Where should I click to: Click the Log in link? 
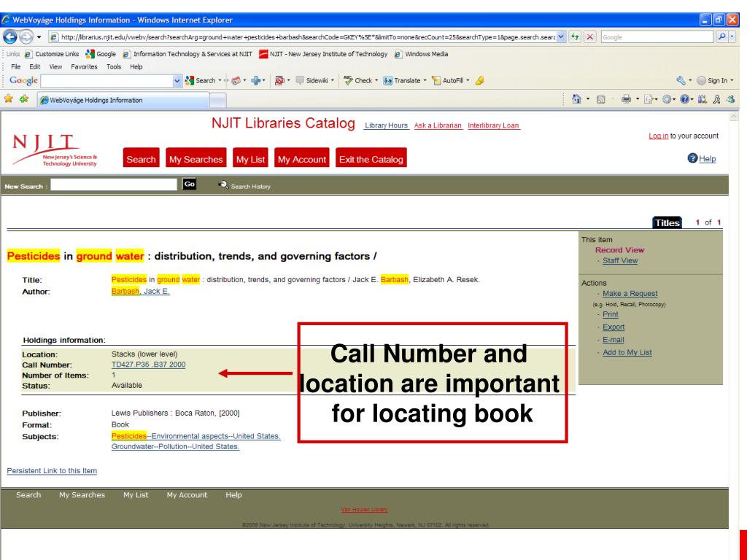pos(659,136)
